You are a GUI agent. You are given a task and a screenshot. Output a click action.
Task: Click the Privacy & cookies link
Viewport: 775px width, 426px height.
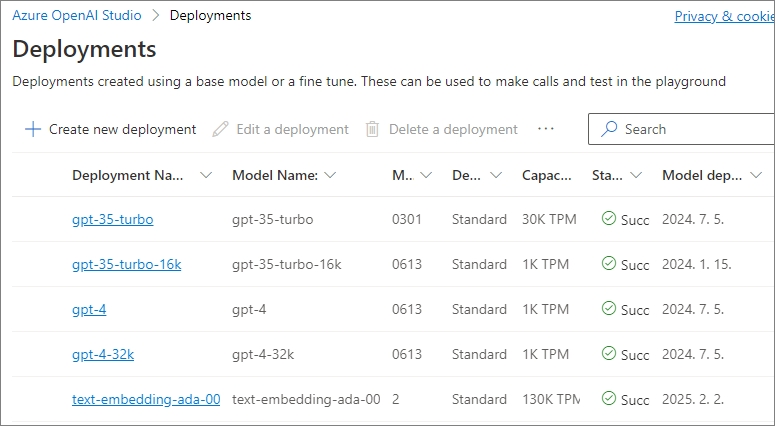tap(724, 16)
